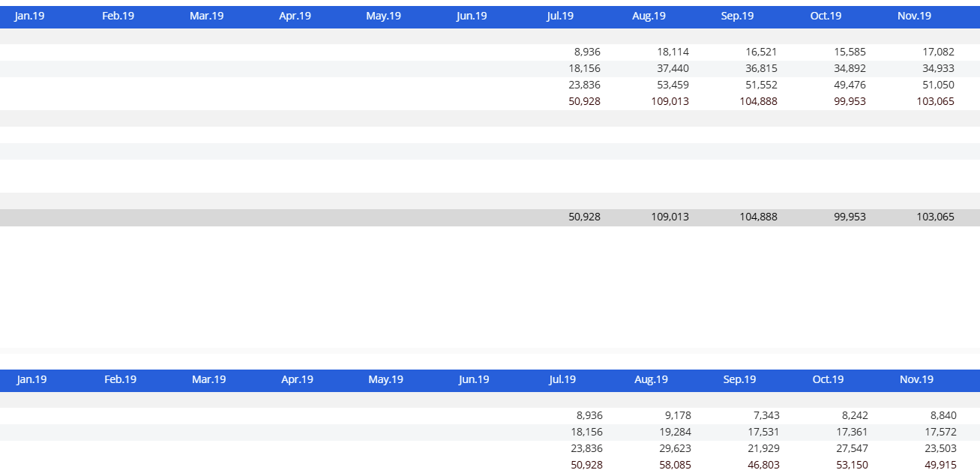Viewport: 980px width, 473px height.
Task: Select 109,013 in the dark gray row
Action: coord(670,217)
